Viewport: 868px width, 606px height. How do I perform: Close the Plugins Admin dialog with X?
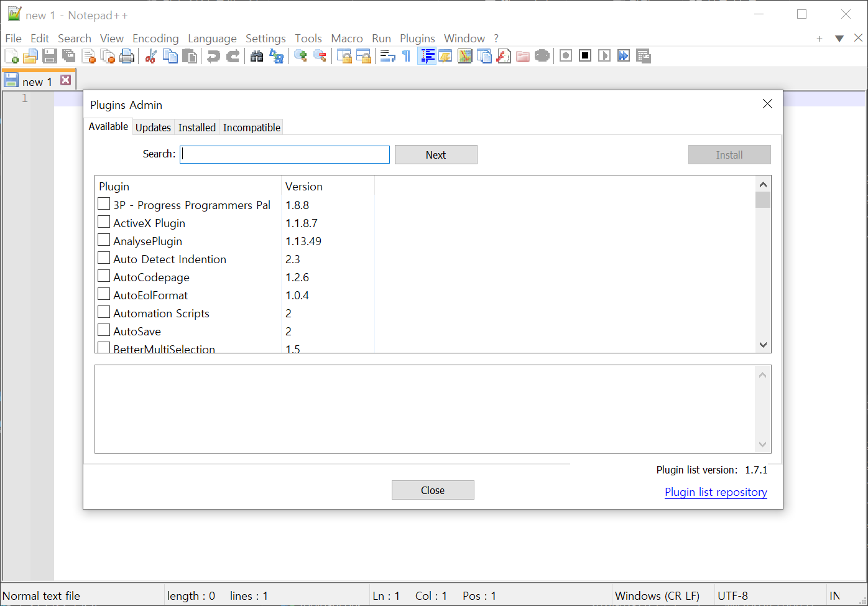point(767,104)
